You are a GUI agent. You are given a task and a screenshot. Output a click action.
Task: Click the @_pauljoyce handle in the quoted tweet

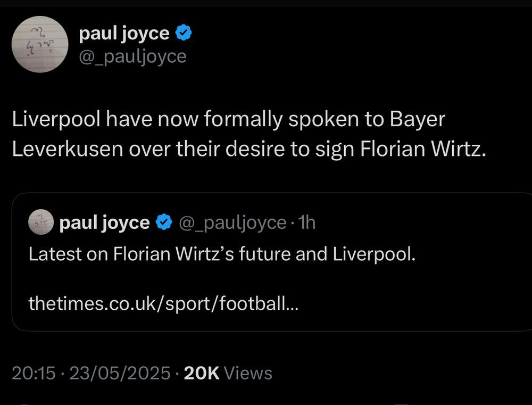(231, 222)
